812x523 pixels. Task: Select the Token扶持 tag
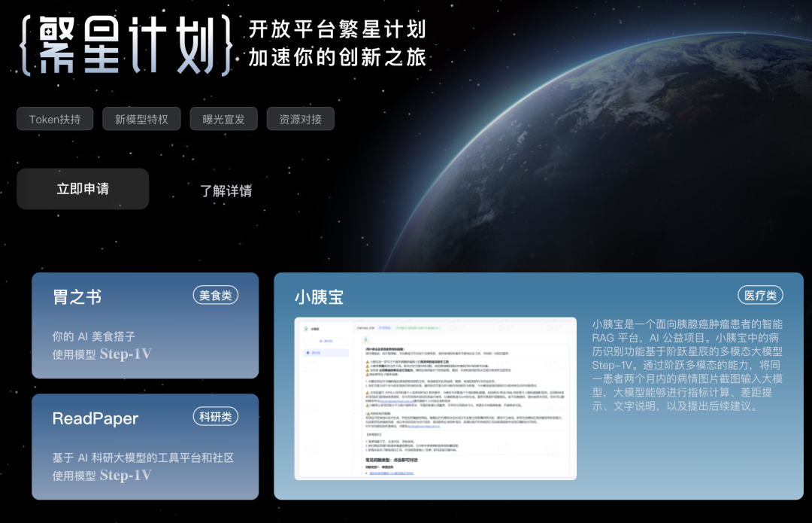[55, 119]
